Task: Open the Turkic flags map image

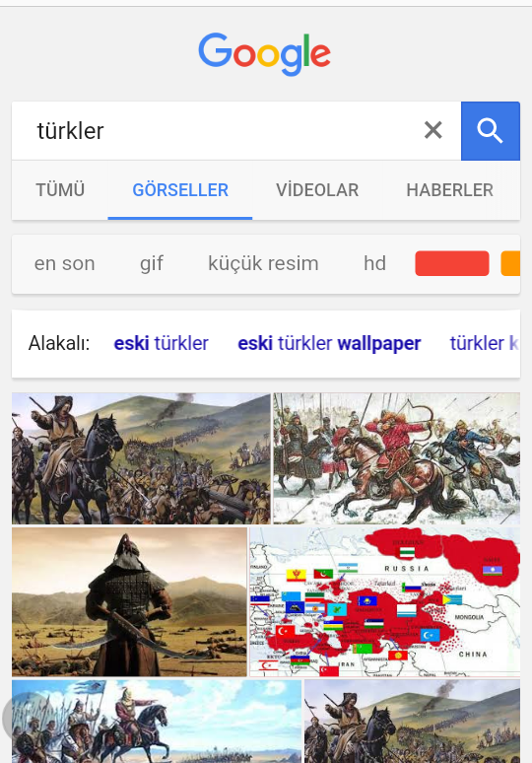Action: (x=384, y=602)
